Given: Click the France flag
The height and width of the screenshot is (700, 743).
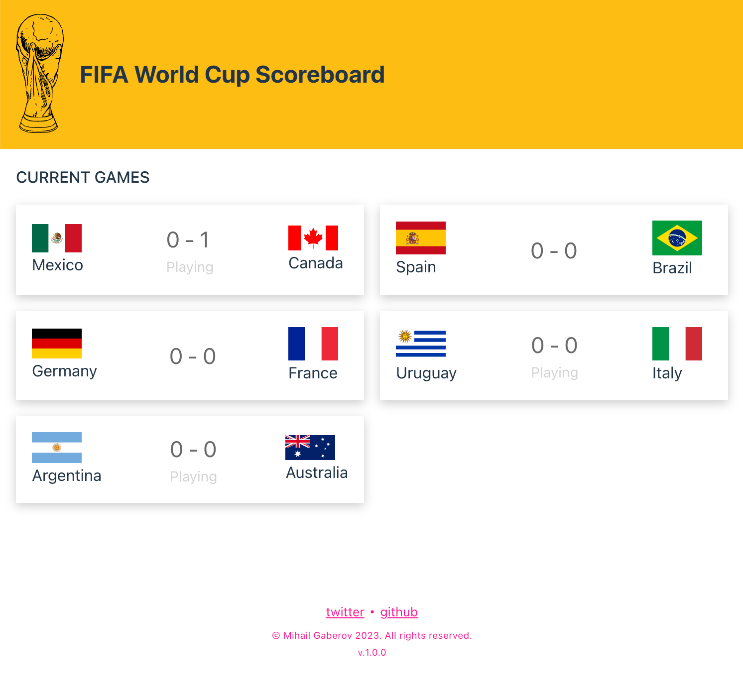Looking at the screenshot, I should click(x=313, y=344).
